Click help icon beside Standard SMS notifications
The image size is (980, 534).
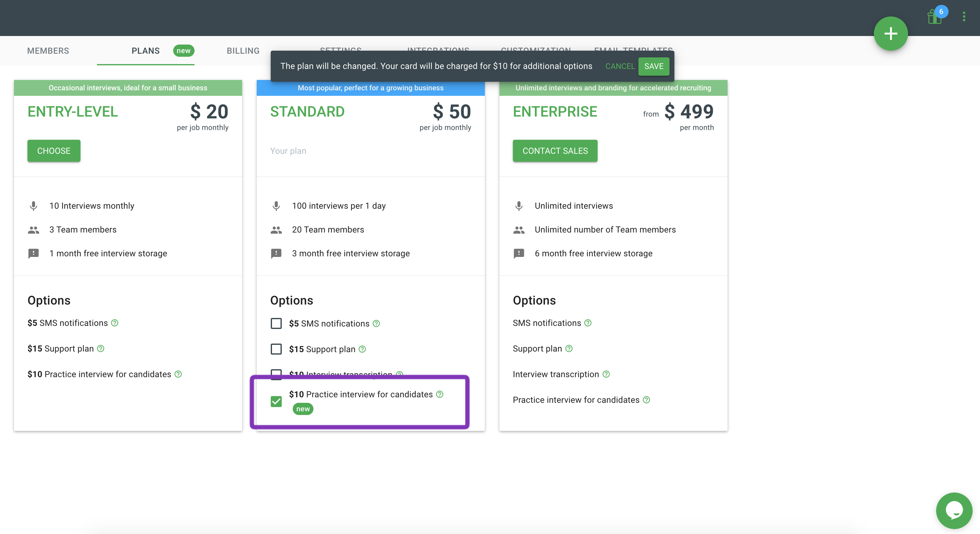tap(376, 323)
